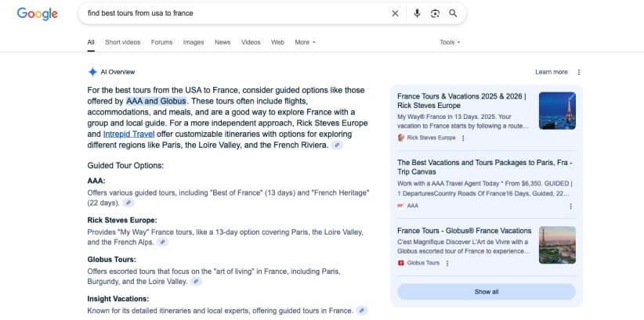Click the AAA source favicon
Screen dimensions: 644x320
point(401,206)
